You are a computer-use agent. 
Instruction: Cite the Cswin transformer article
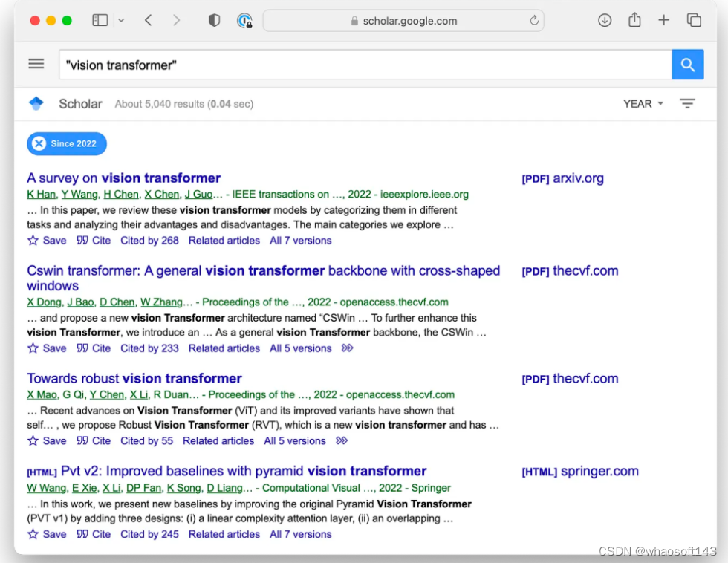point(94,348)
